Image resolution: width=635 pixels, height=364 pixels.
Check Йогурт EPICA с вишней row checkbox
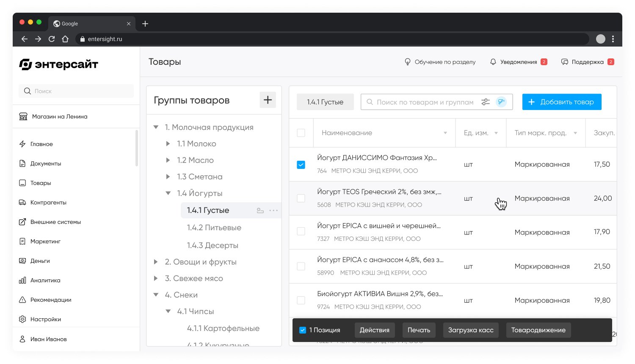coord(301,232)
